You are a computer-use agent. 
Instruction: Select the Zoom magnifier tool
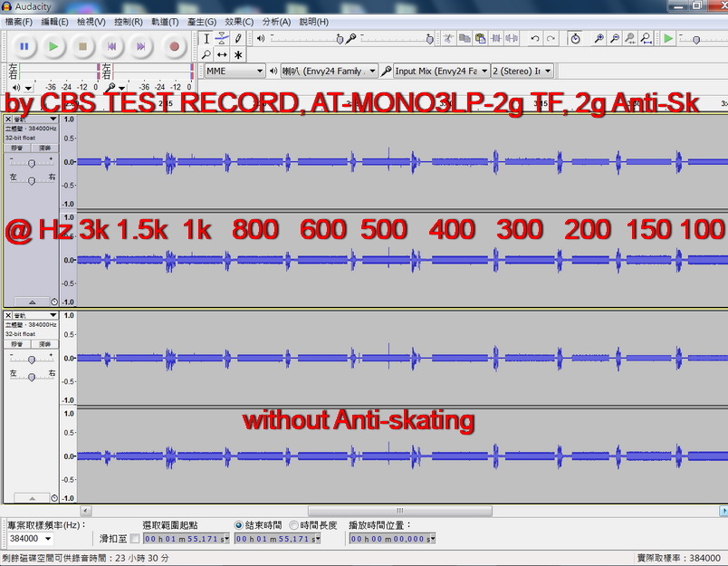[206, 55]
